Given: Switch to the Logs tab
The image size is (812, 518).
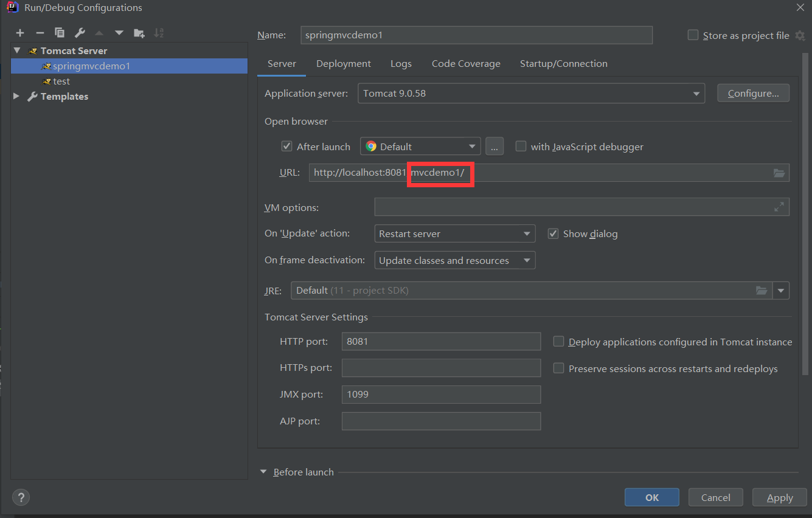Looking at the screenshot, I should pos(401,64).
